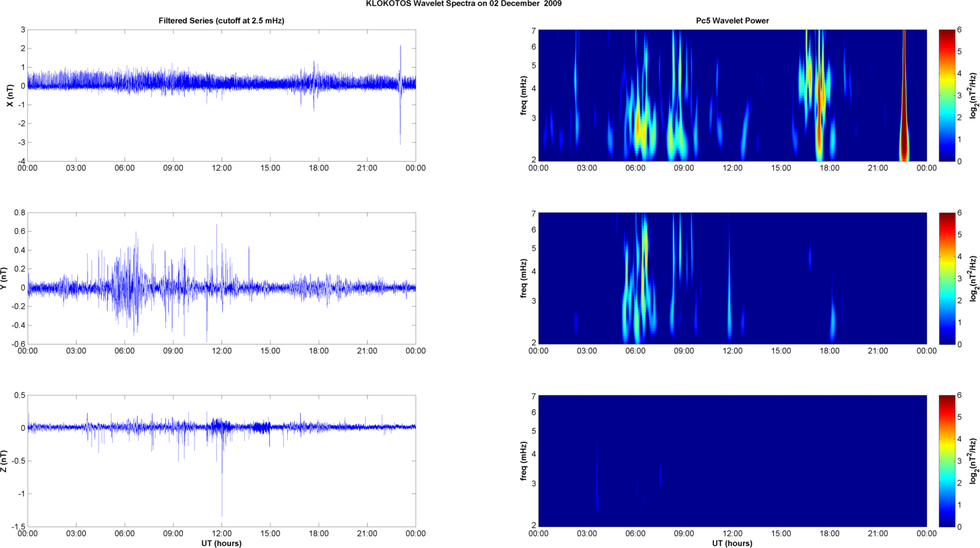Click the bottom spectrum's color scale bar
980x548 pixels.
[947, 461]
